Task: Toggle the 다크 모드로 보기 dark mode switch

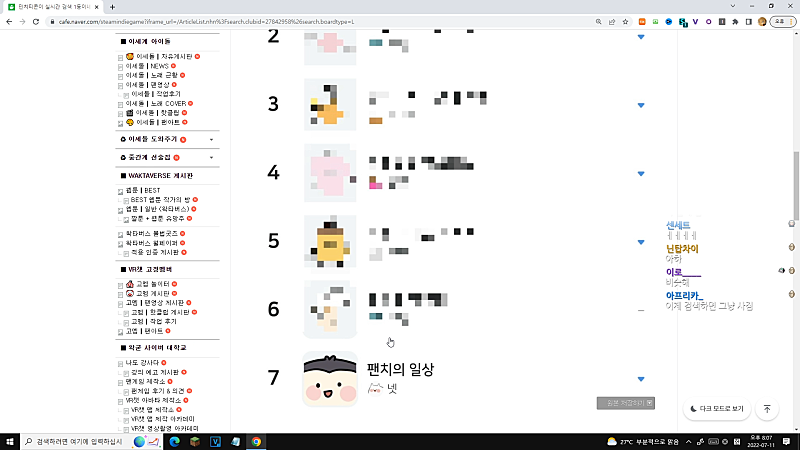Action: click(x=717, y=409)
